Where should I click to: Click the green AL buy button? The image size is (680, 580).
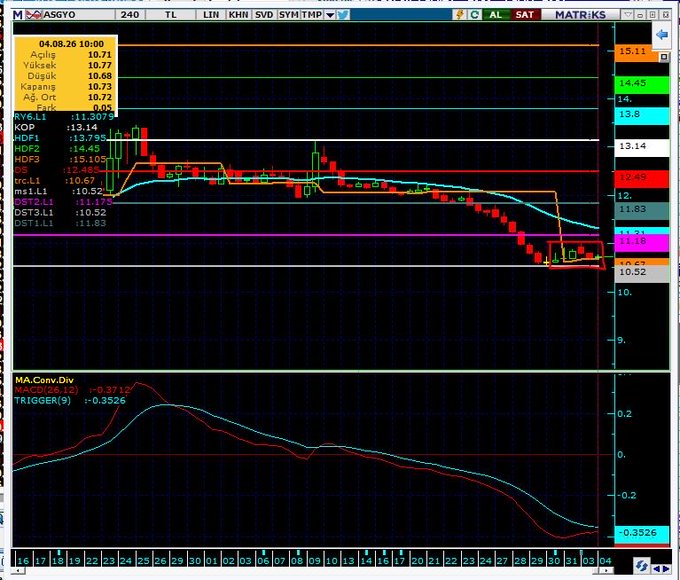[x=495, y=15]
